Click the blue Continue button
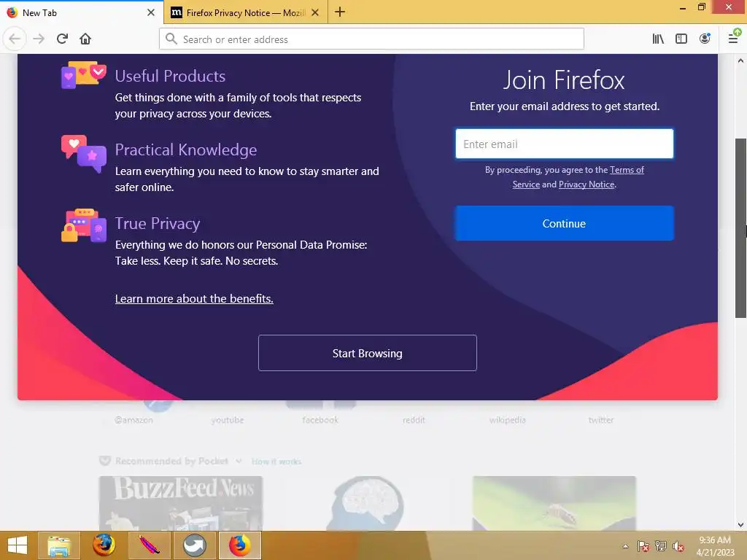The height and width of the screenshot is (560, 747). pos(565,223)
